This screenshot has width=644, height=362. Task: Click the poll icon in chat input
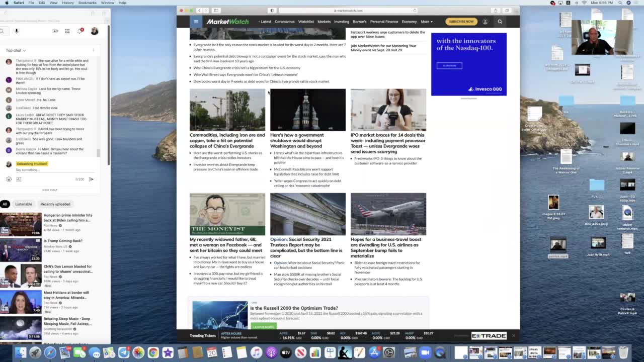(19, 179)
